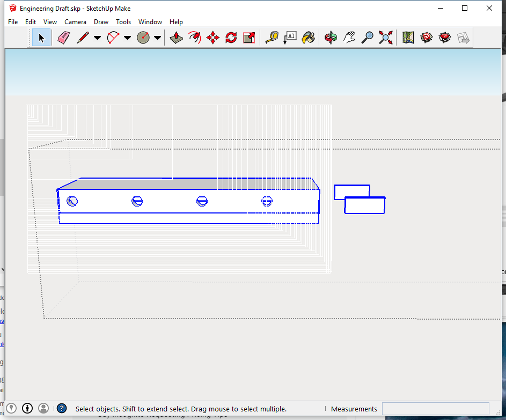Screen dimensions: 506x420
Task: Select the Pan hand tool
Action: pyautogui.click(x=349, y=38)
